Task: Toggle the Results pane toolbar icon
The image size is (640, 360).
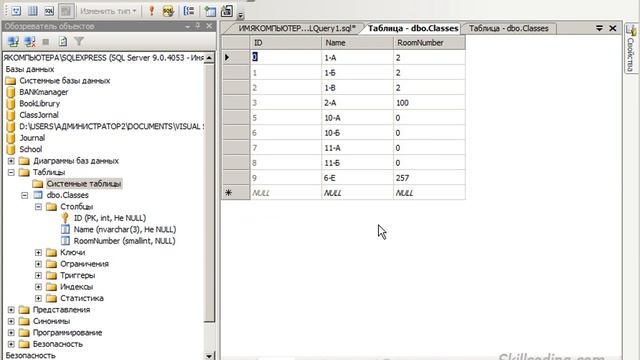Action: [x=66, y=11]
